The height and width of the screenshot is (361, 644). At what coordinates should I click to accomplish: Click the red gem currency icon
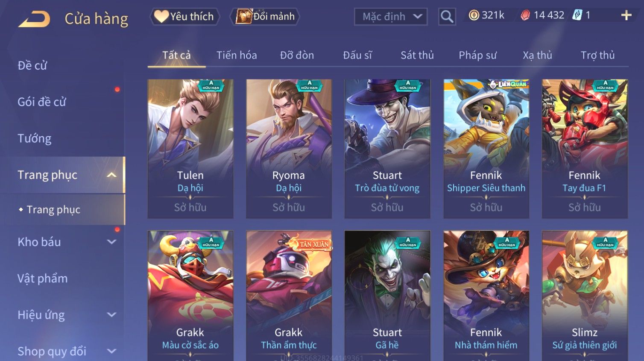(x=525, y=15)
